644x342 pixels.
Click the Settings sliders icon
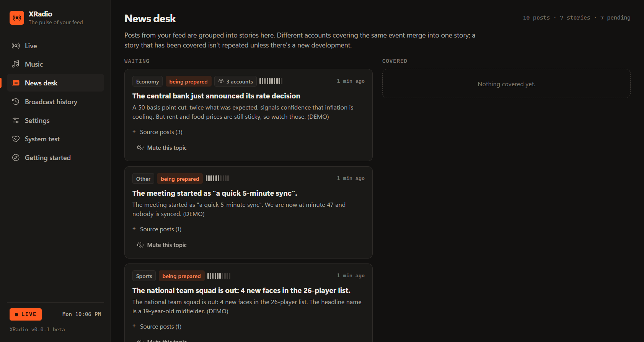pos(16,121)
